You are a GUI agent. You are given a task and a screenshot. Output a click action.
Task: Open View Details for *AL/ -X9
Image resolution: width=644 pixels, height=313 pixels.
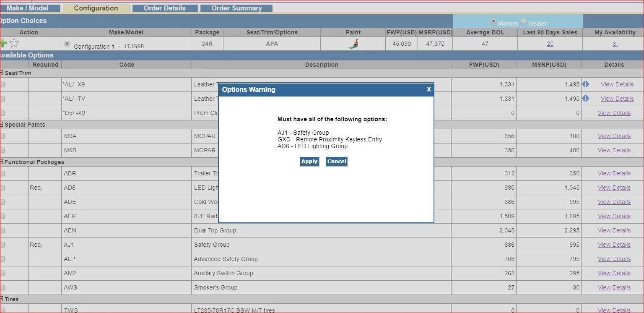[x=617, y=84]
